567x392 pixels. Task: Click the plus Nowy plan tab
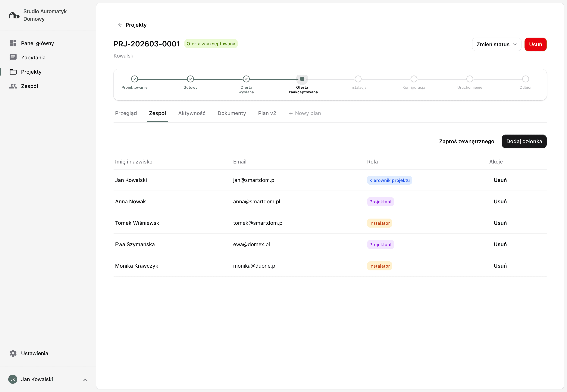305,113
